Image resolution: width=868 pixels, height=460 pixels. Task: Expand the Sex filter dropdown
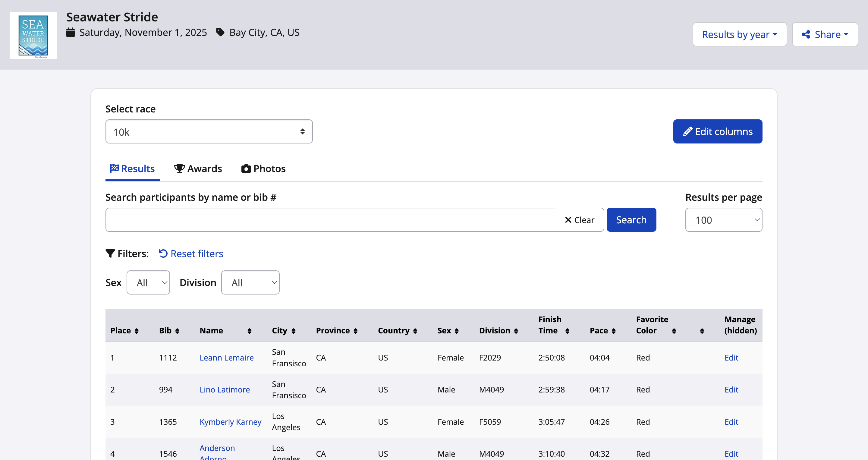(148, 282)
